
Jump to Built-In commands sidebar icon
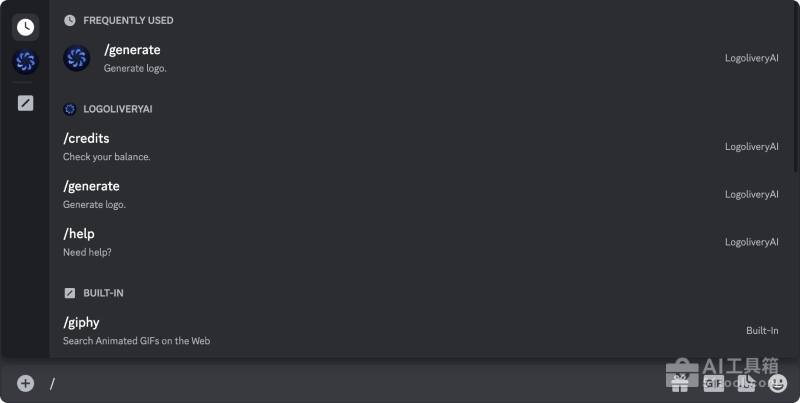(x=26, y=103)
